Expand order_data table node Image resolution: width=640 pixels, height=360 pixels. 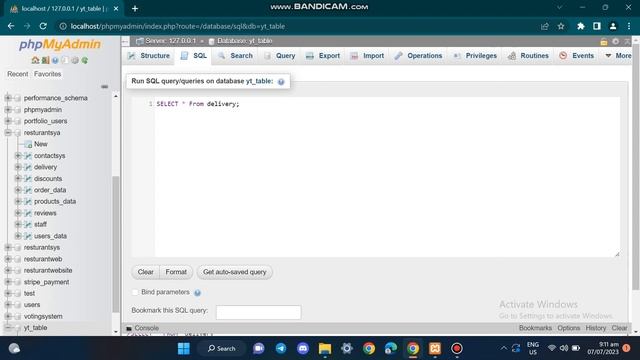pyautogui.click(x=18, y=190)
